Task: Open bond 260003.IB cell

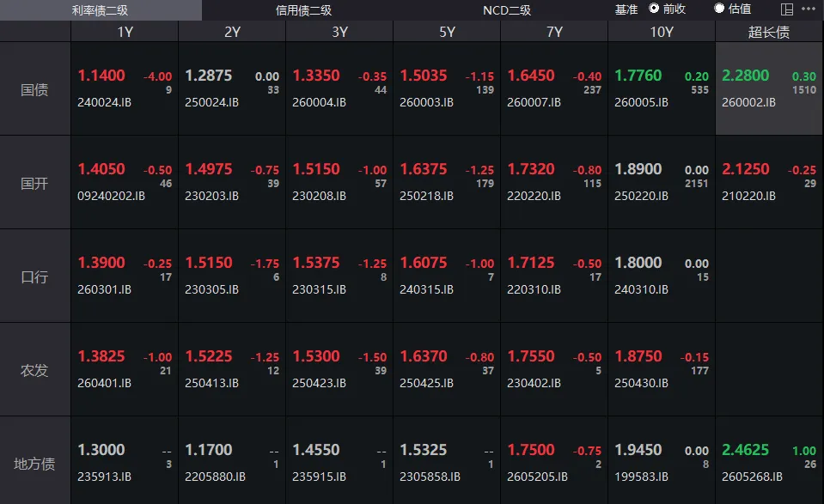Action: pyautogui.click(x=447, y=88)
